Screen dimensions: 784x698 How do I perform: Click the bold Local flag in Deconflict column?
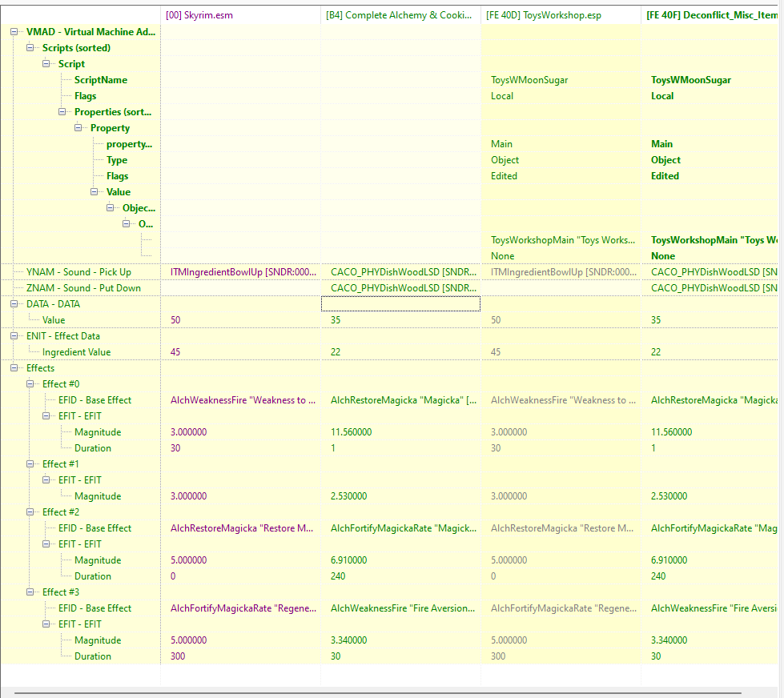(662, 96)
